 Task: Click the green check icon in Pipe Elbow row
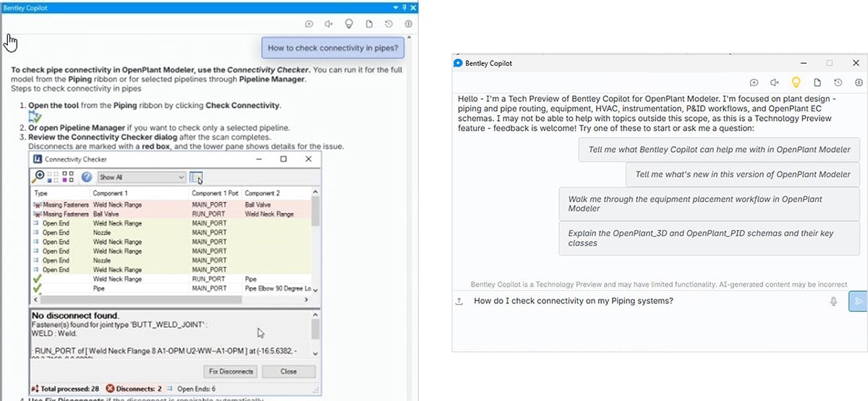[x=38, y=288]
